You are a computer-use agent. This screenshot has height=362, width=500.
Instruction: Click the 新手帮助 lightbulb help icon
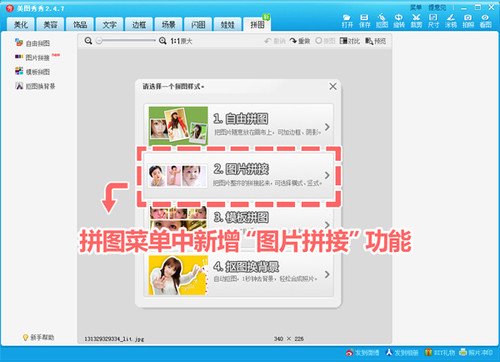(25, 337)
